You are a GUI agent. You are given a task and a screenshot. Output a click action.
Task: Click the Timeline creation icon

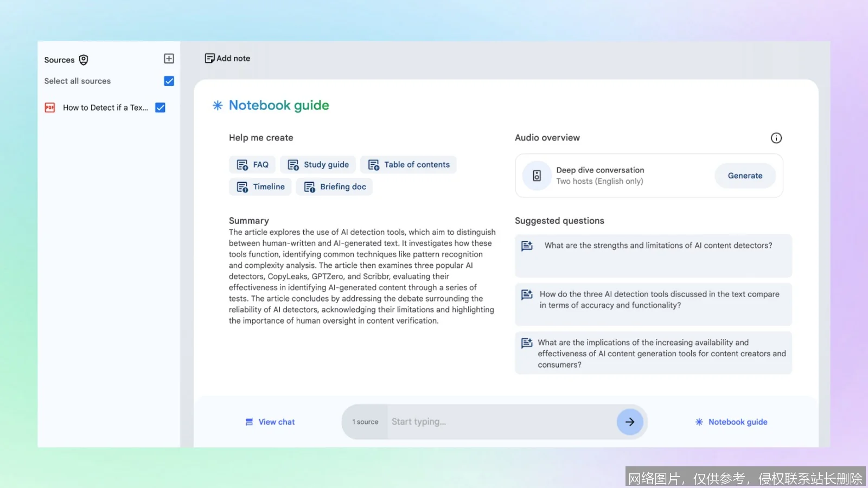click(242, 187)
